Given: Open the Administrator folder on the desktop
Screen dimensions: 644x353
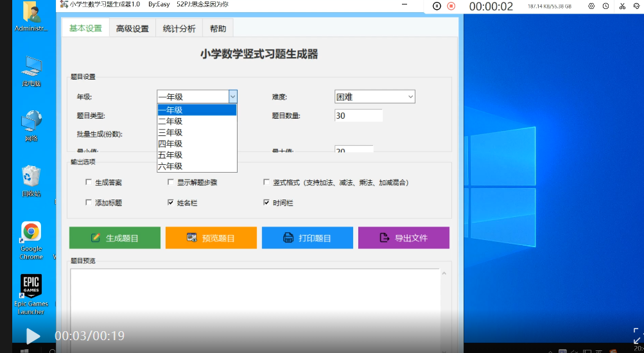Looking at the screenshot, I should coord(31,17).
